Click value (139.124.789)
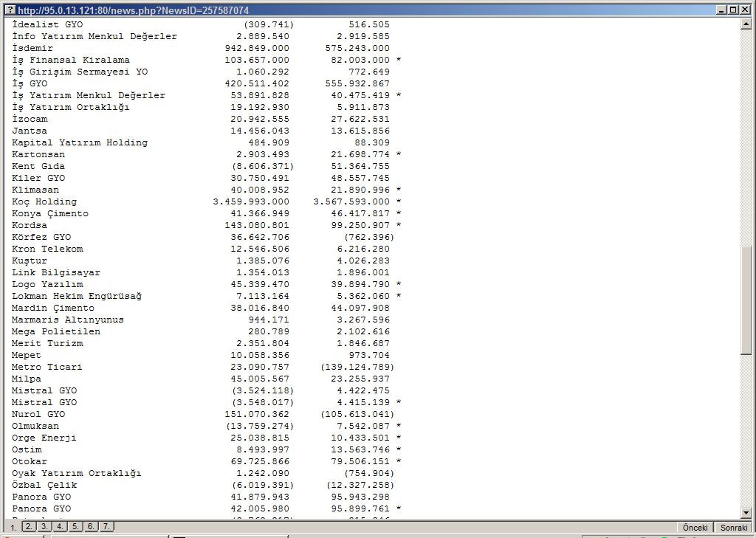 click(357, 367)
